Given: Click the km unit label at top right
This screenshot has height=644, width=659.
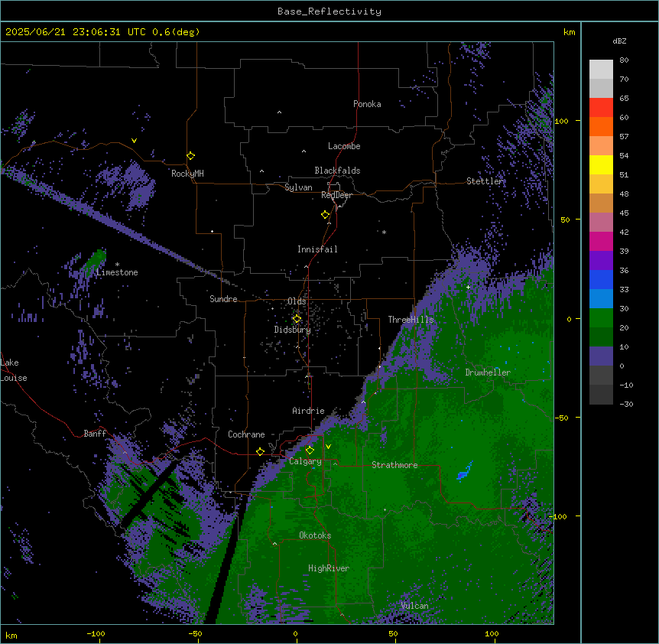Looking at the screenshot, I should pyautogui.click(x=569, y=32).
